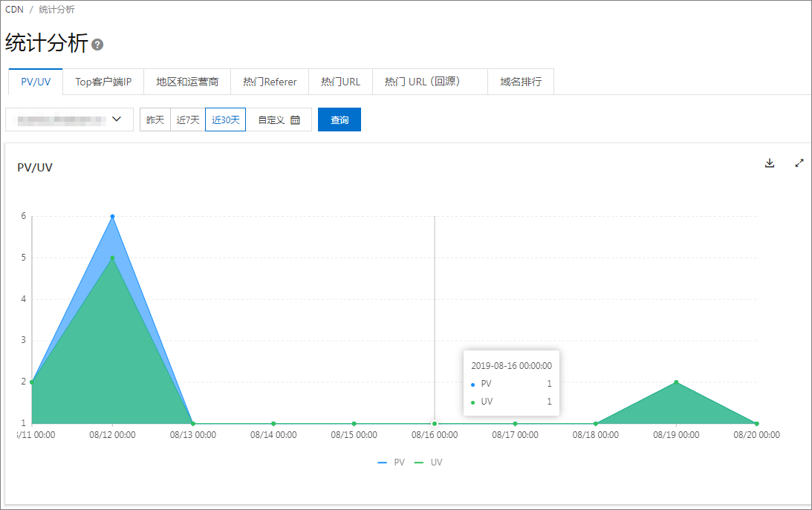Click the 统计分析 breadcrumb text

57,10
